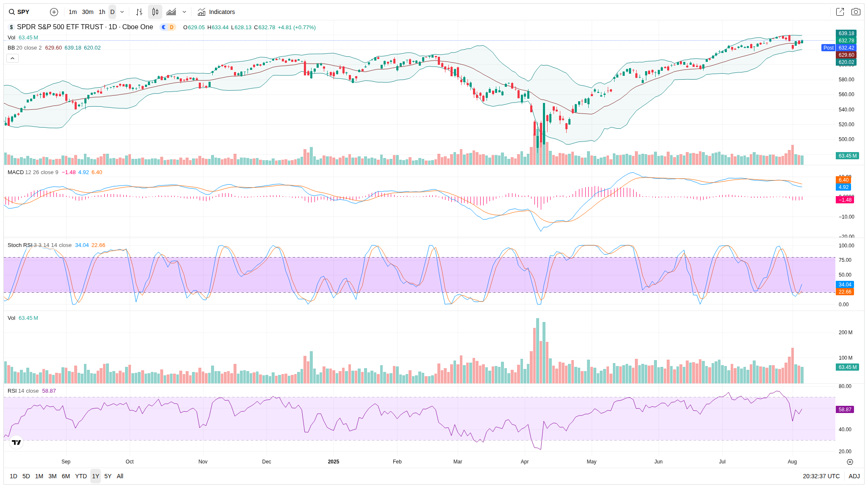Click the 2025 year marker on time axis
This screenshot has width=868, height=488.
pyautogui.click(x=334, y=462)
